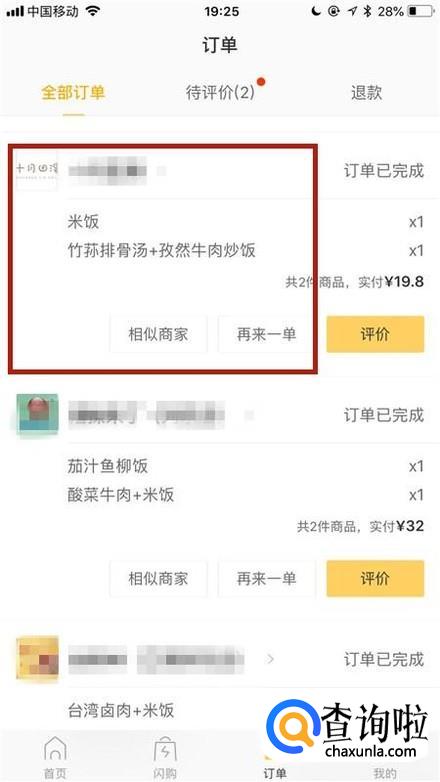The image size is (440, 782).
Task: Tap 评价 button for ¥32 order
Action: coord(375,578)
